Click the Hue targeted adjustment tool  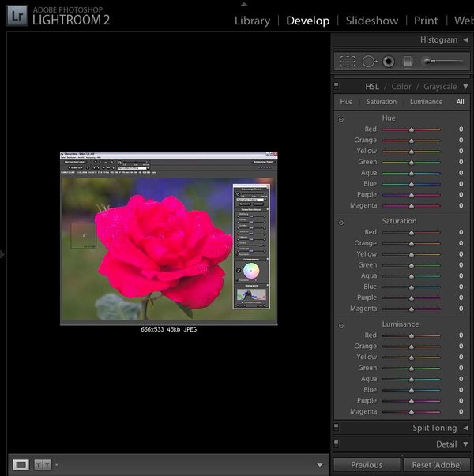pyautogui.click(x=341, y=119)
